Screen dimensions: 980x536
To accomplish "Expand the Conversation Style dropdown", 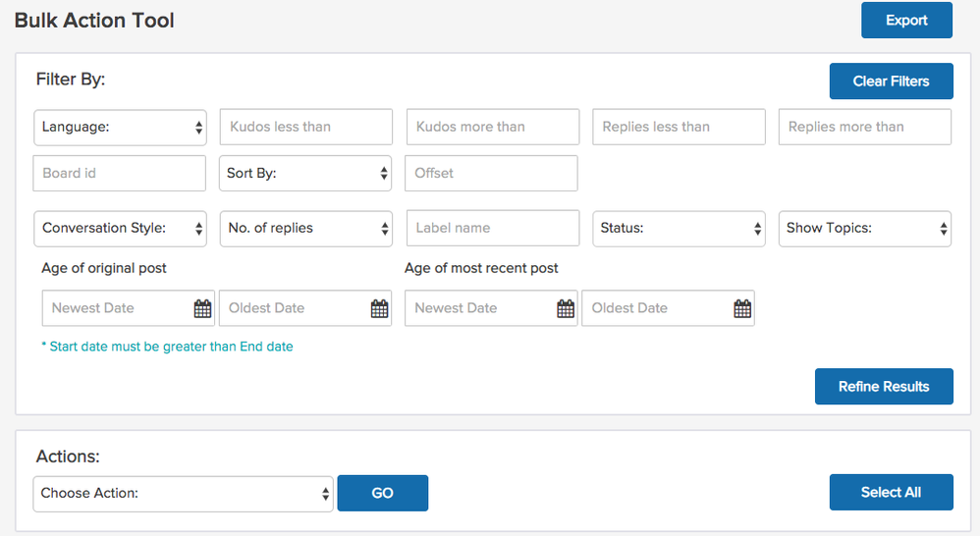I will pyautogui.click(x=120, y=228).
